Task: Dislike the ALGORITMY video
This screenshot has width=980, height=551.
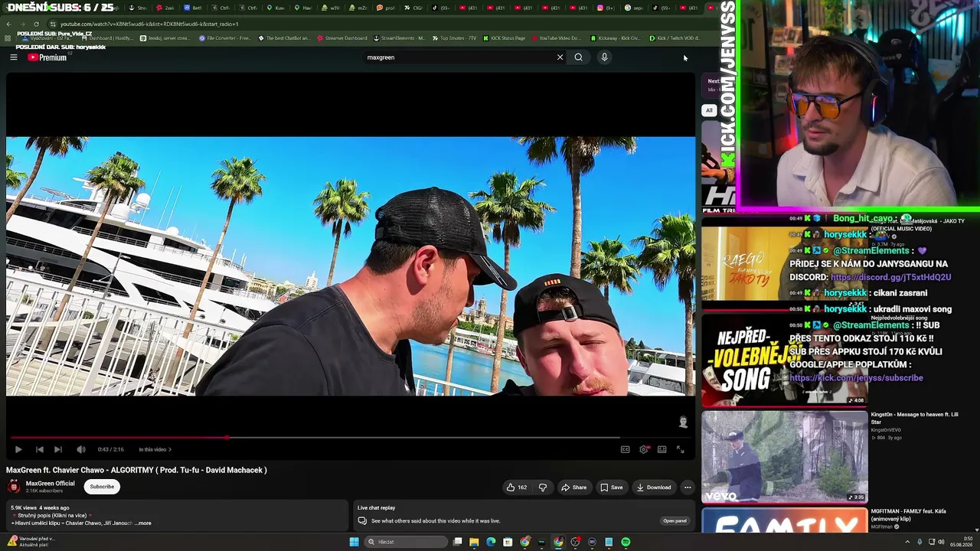Action: [x=543, y=487]
